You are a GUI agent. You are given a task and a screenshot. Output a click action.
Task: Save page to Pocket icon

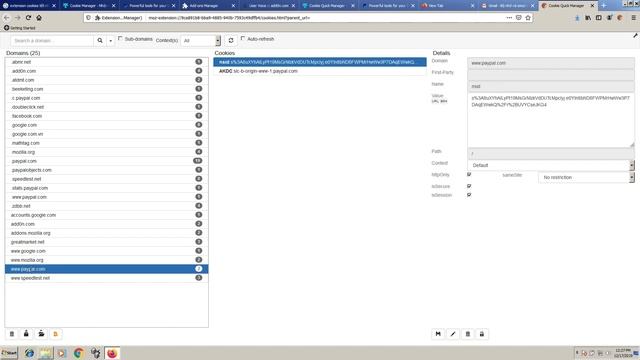(518, 18)
